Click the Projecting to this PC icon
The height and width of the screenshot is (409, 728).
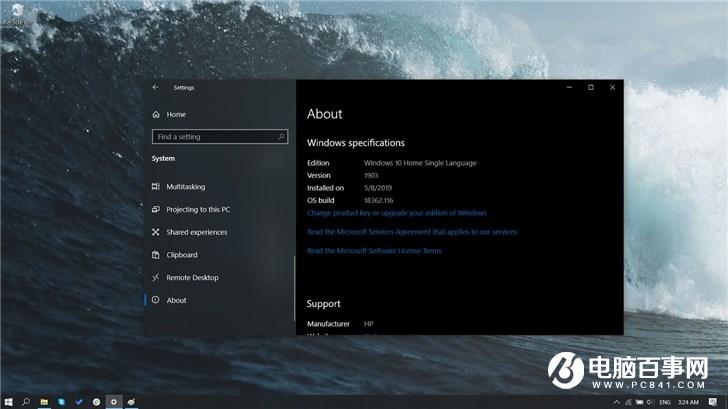[156, 209]
